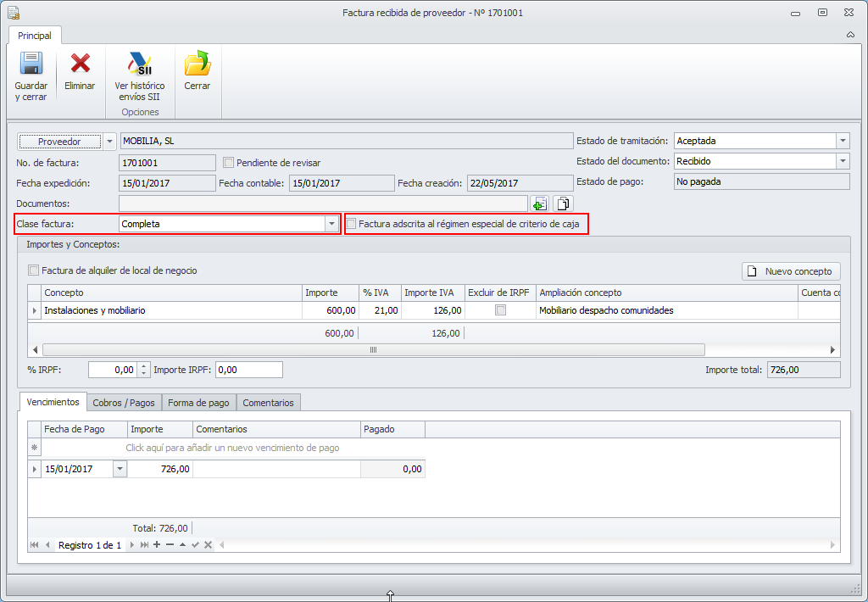
Task: Open Ver histórico envíos SII
Action: coord(140,64)
